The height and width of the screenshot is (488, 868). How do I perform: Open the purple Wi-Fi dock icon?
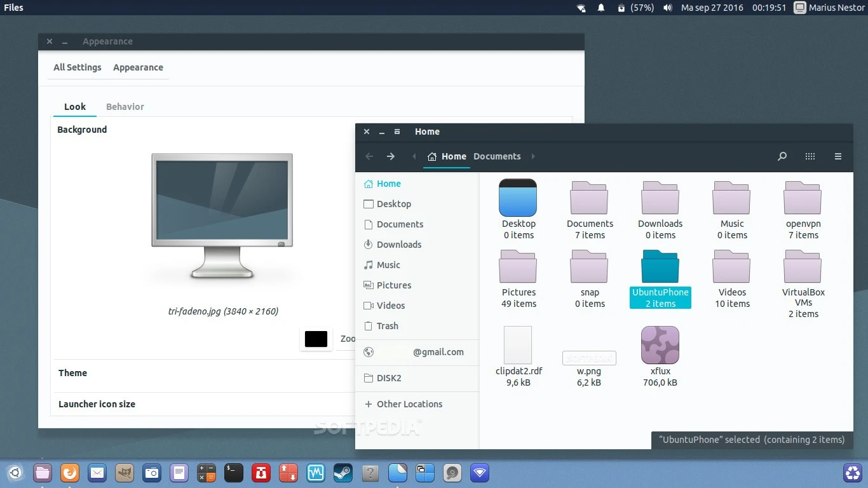tap(480, 473)
